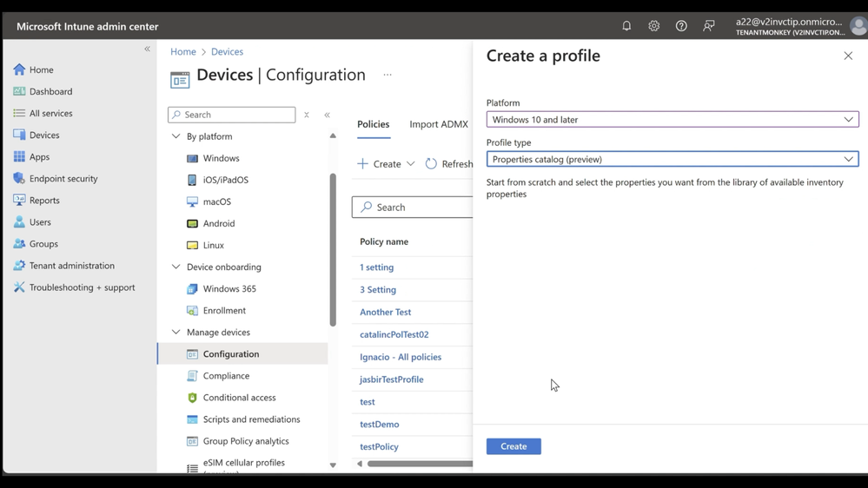Viewport: 868px width, 488px height.
Task: Collapse the Devices submenu pane chevrons
Action: pyautogui.click(x=328, y=115)
